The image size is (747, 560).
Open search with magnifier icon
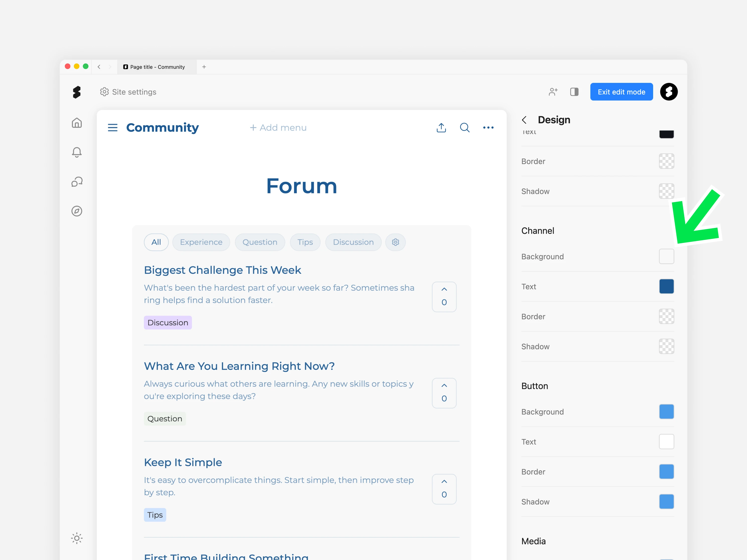(465, 128)
